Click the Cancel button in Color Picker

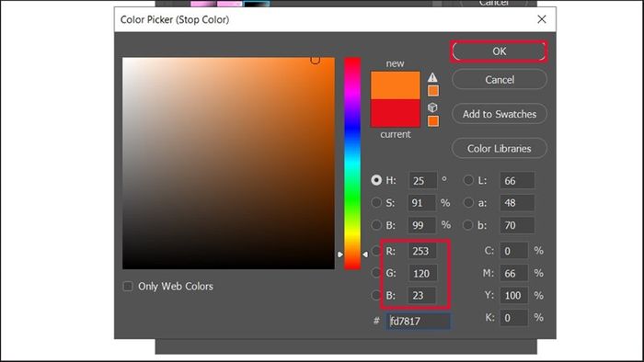tap(499, 80)
